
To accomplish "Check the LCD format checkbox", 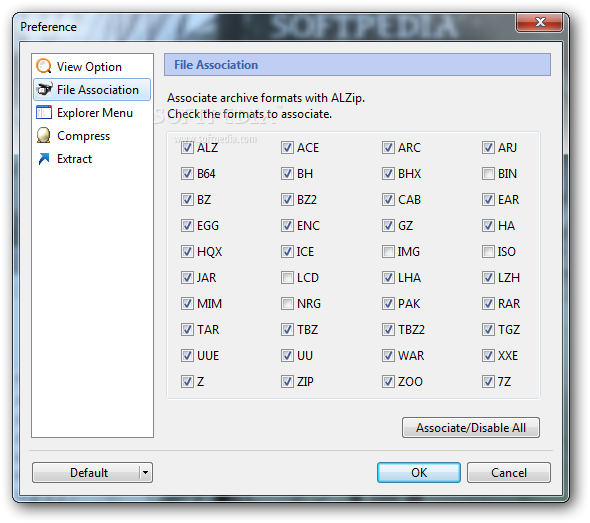I will point(287,278).
